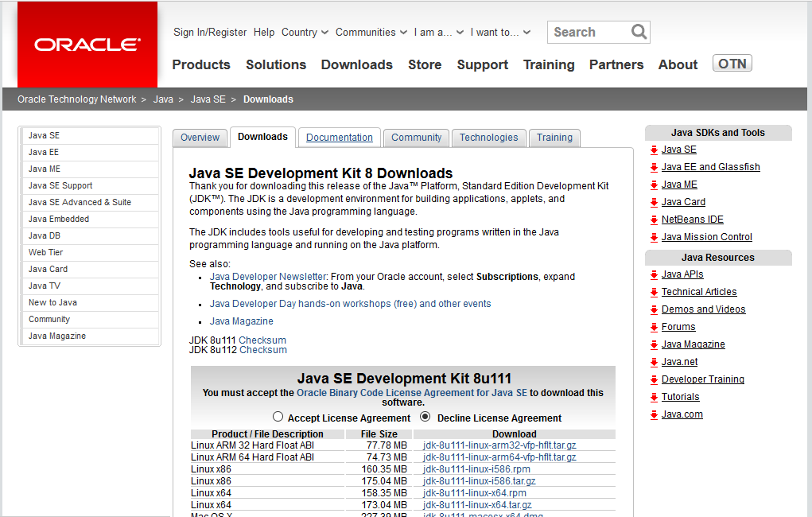Open Oracle Binary Code License Agreement link

(x=412, y=393)
